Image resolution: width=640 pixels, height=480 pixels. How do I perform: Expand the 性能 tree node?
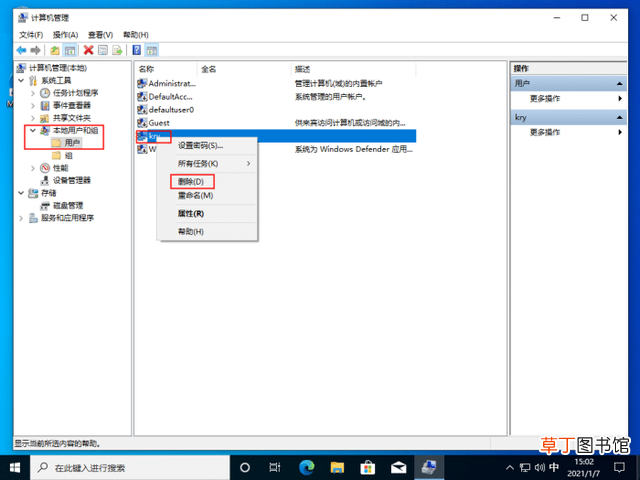(x=33, y=168)
